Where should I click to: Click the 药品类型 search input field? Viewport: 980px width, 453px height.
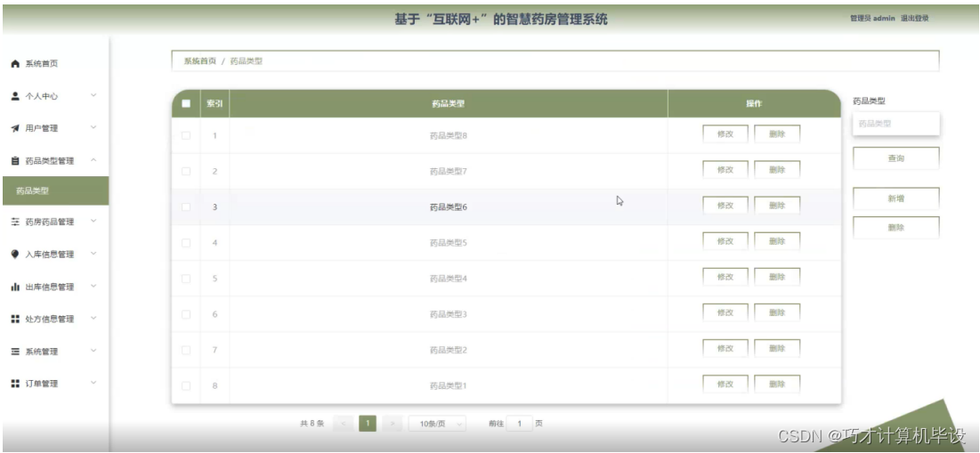[896, 124]
